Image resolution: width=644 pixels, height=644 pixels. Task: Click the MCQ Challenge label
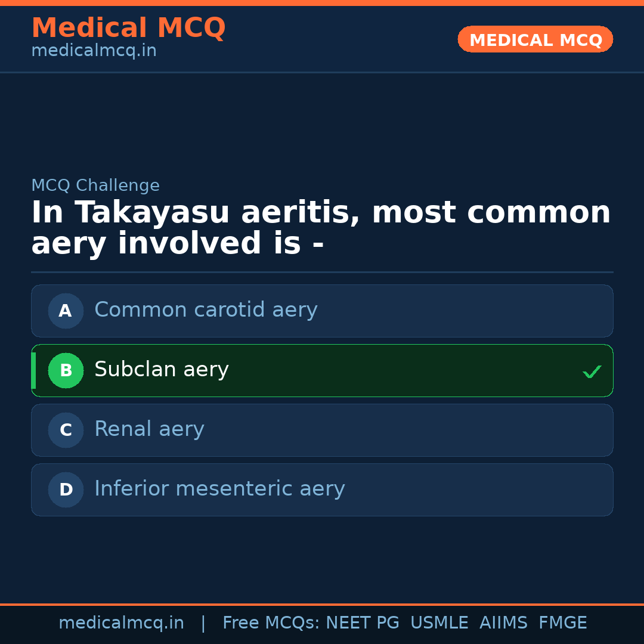(x=95, y=185)
